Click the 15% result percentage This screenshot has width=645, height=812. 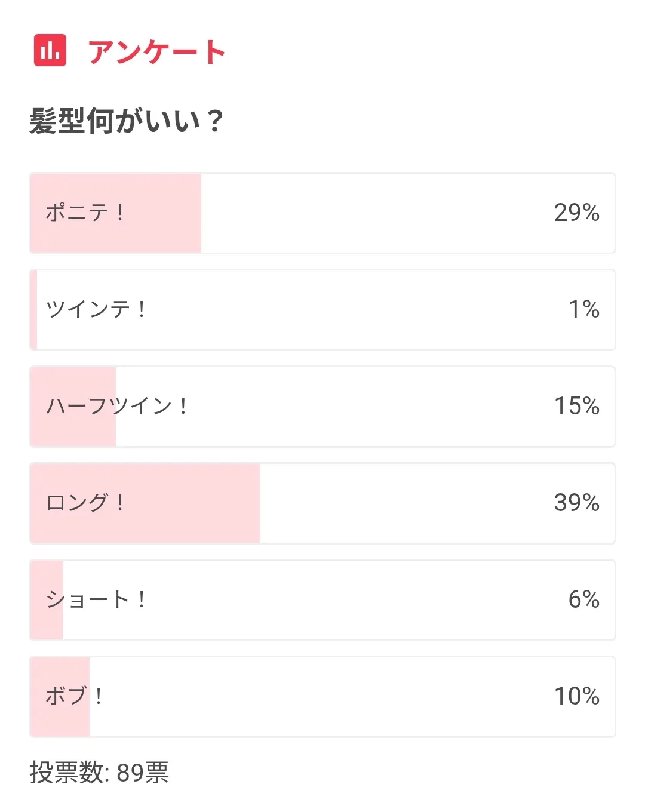576,406
